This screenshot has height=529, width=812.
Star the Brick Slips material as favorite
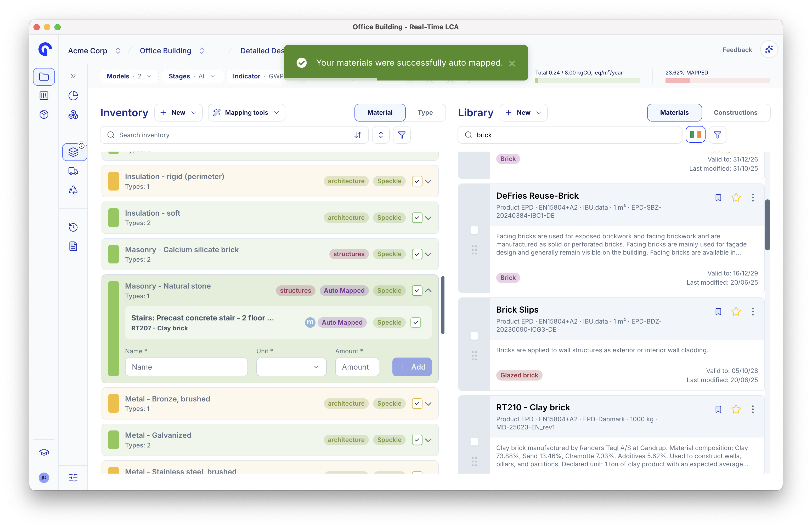736,312
